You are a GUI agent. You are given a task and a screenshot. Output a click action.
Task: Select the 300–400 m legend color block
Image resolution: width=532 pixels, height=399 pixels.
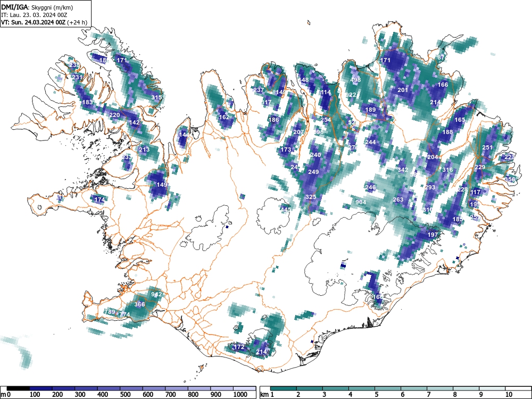(86, 388)
